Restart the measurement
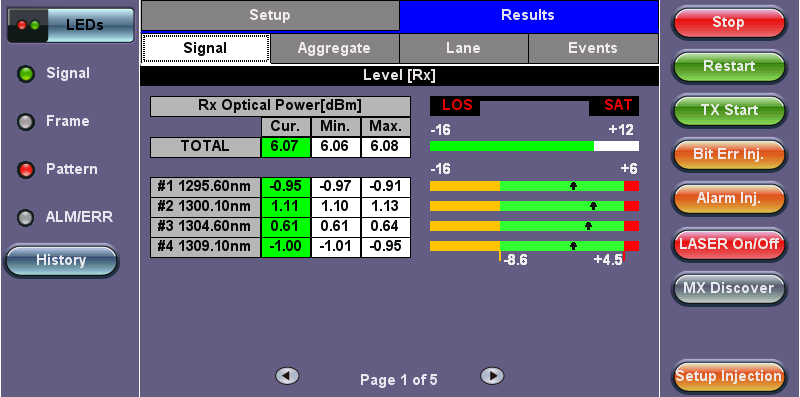Screen dimensions: 800x397 click(x=729, y=66)
